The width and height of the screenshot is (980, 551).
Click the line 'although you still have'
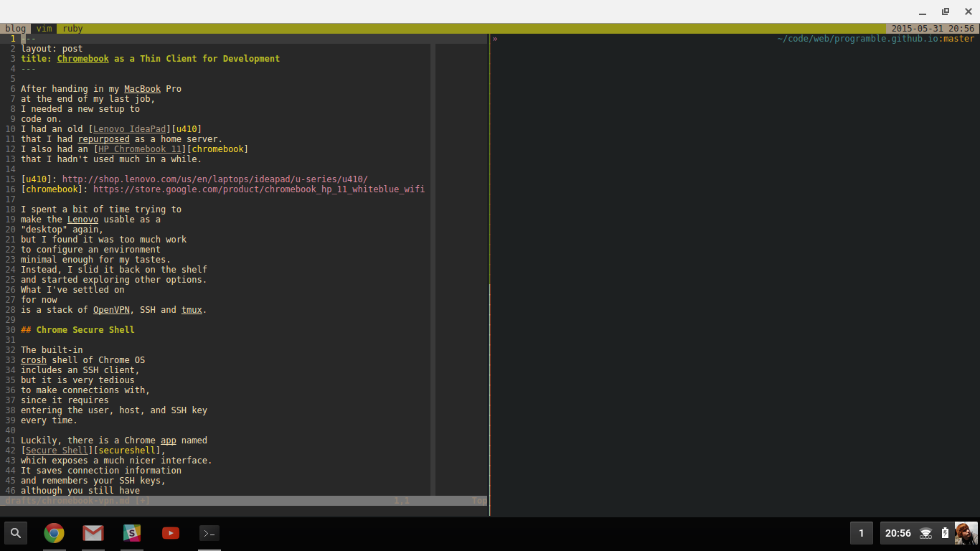click(80, 491)
